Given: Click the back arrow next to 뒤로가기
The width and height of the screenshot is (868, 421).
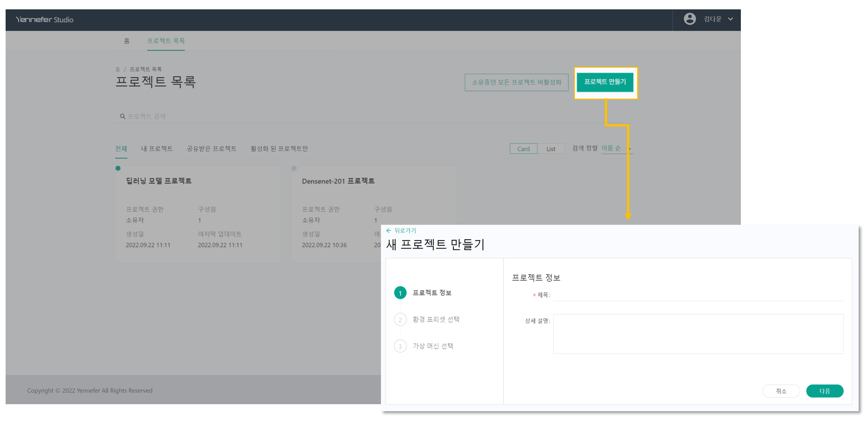Looking at the screenshot, I should tap(388, 230).
